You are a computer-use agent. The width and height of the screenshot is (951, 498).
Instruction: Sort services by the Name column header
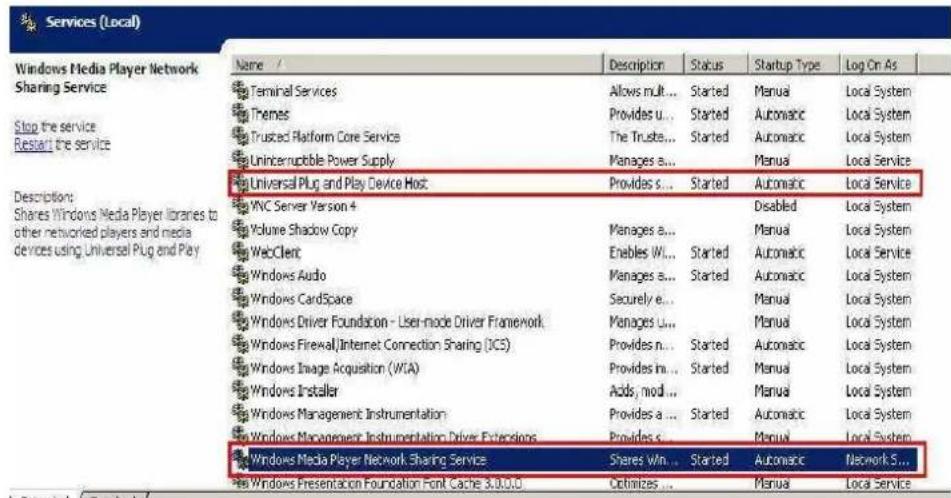click(x=417, y=65)
